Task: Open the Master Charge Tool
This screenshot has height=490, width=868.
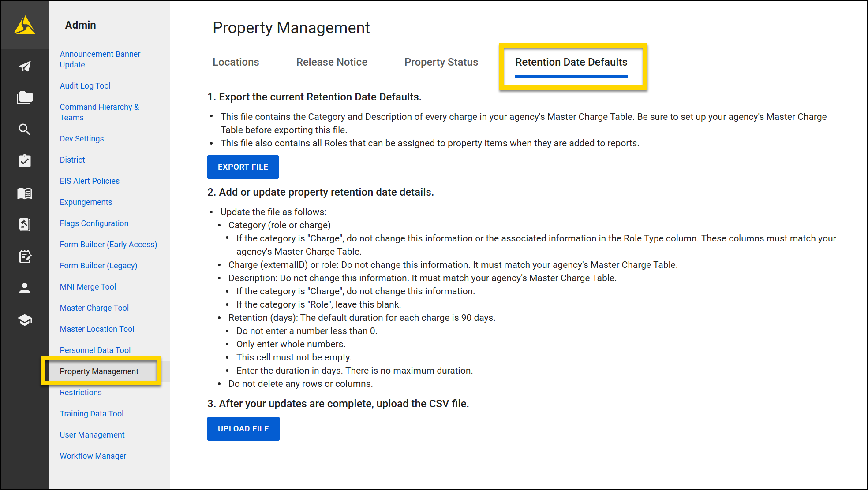Action: [x=94, y=308]
